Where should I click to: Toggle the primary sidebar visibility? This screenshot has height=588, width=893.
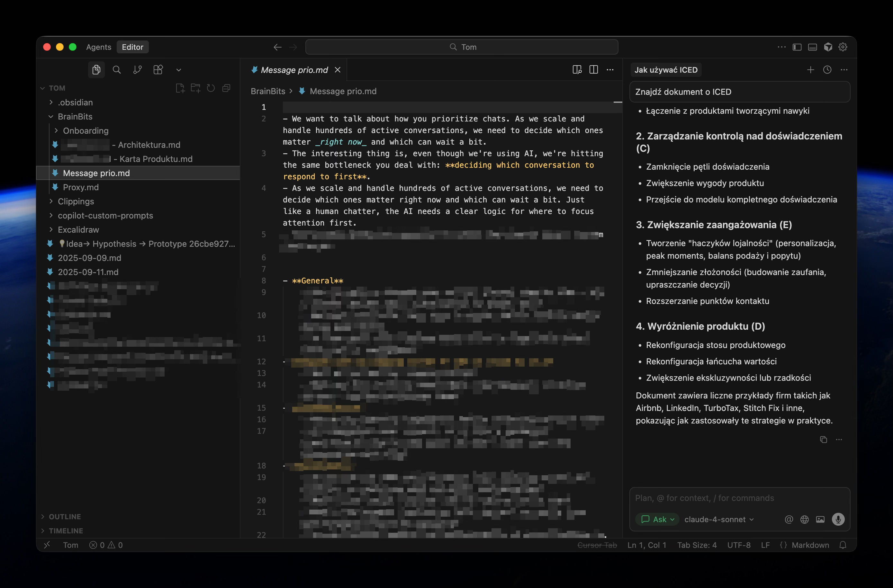pos(797,47)
